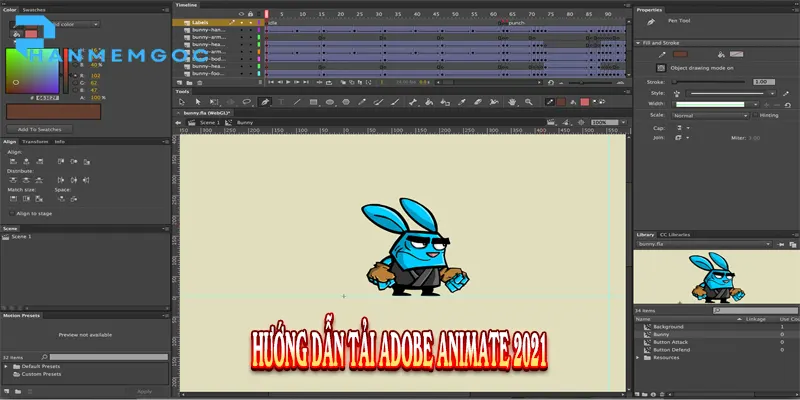Image resolution: width=800 pixels, height=400 pixels.
Task: Switch to the Transform tab
Action: [35, 141]
